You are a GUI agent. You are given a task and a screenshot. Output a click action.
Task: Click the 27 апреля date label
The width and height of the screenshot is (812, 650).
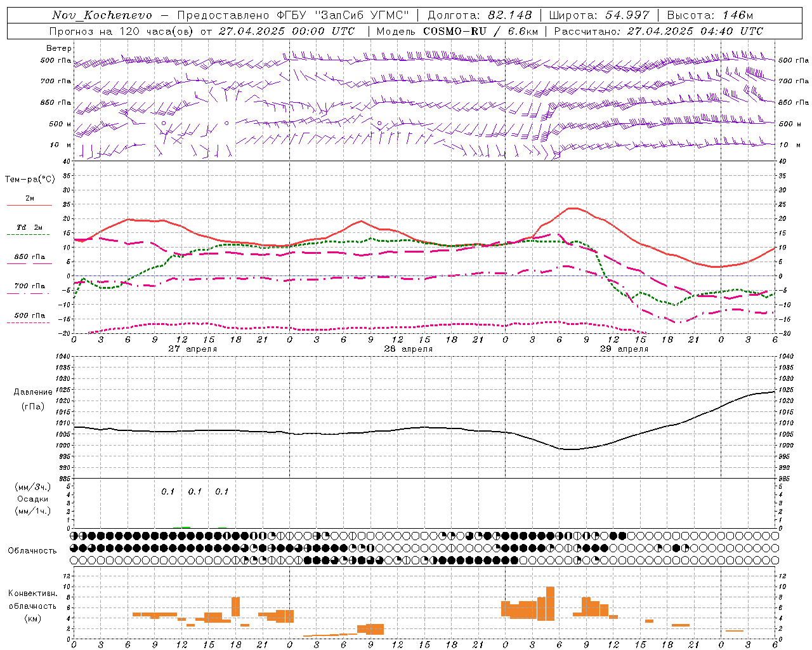[x=193, y=349]
